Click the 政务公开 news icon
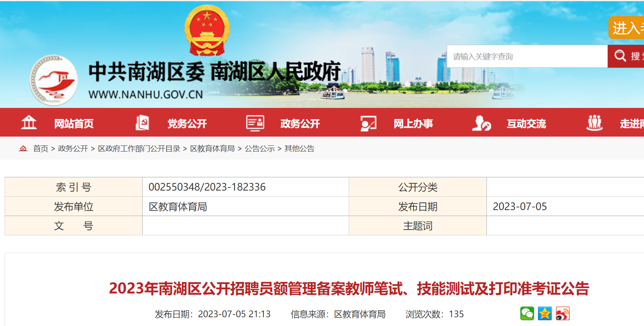Image resolution: width=644 pixels, height=326 pixels. 255,123
